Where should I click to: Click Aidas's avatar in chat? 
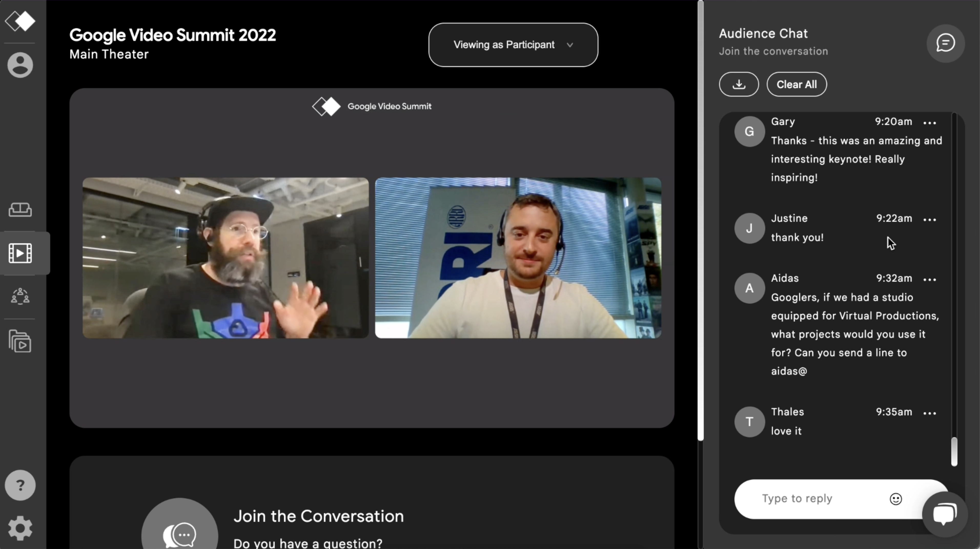(x=749, y=288)
